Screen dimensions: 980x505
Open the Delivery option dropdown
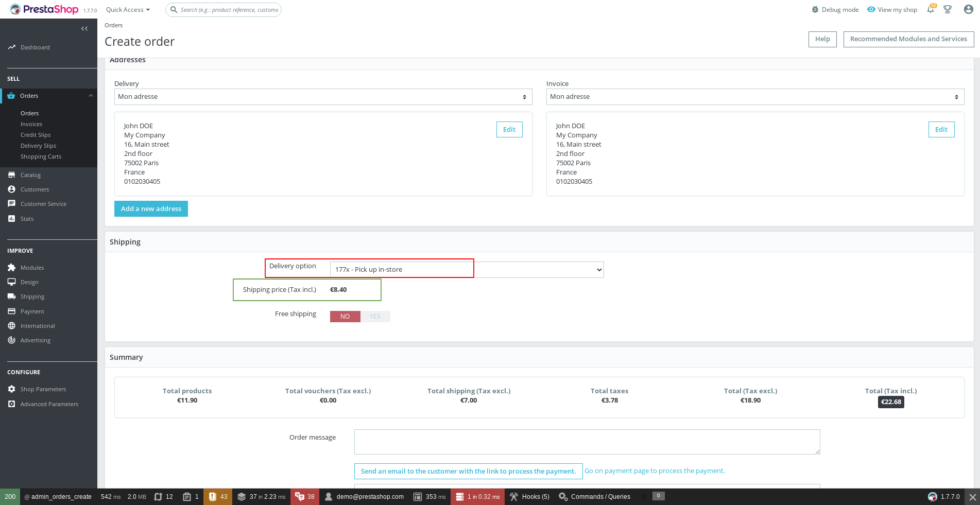pyautogui.click(x=466, y=269)
